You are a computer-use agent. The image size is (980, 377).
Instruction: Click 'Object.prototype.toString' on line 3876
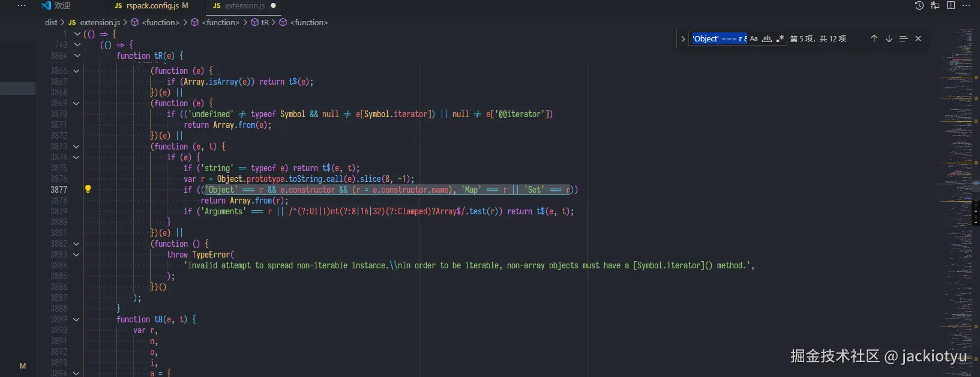click(x=269, y=179)
